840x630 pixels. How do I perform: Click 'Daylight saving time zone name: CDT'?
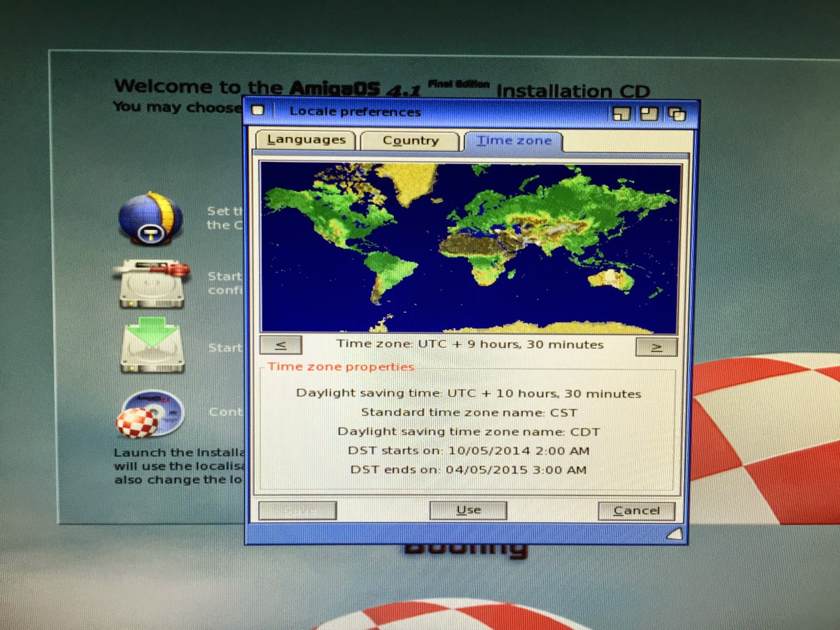[x=468, y=432]
